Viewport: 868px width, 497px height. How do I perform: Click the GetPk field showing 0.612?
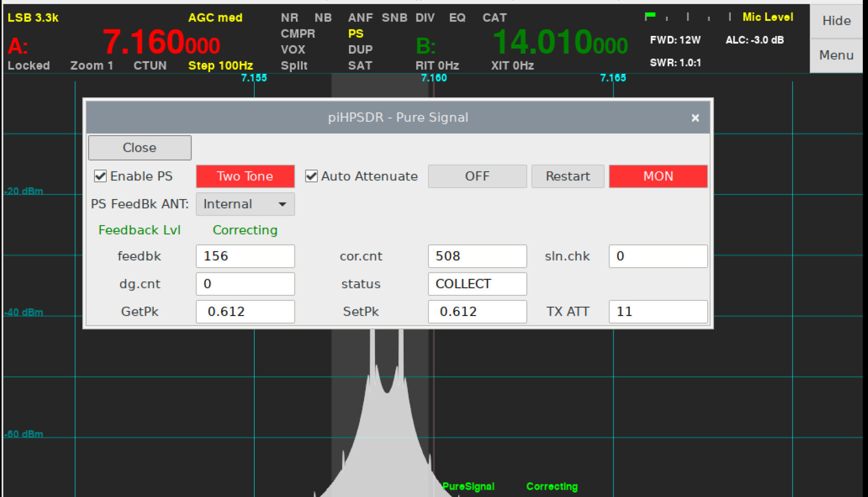pyautogui.click(x=245, y=311)
